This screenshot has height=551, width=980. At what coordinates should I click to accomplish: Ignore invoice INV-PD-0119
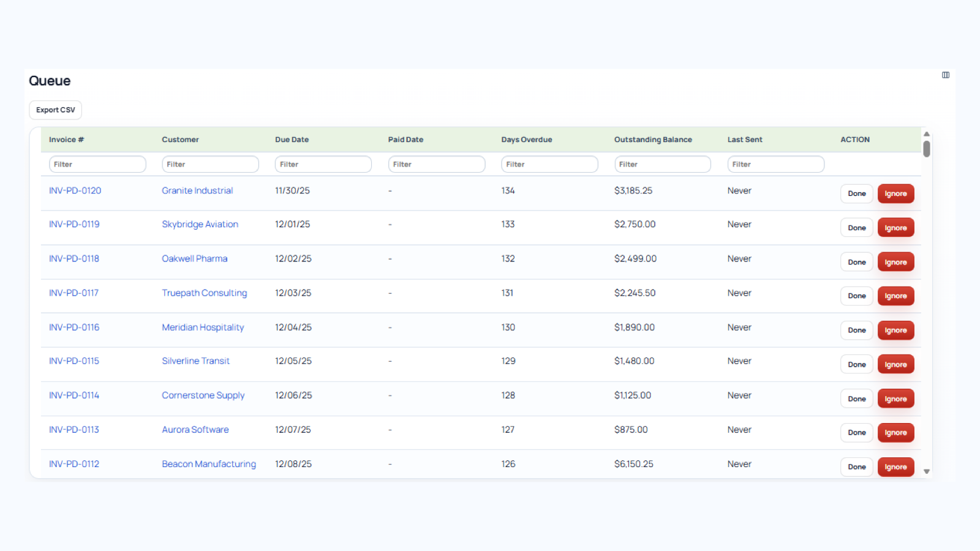895,228
